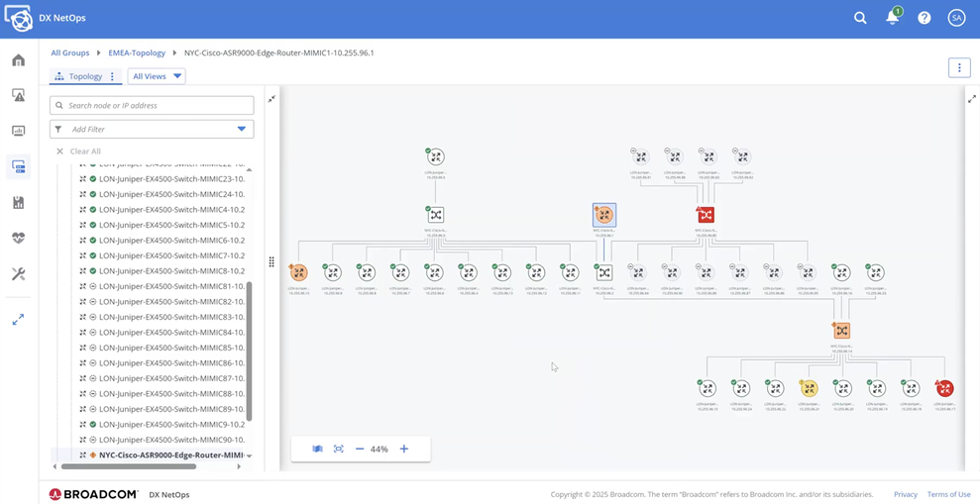Expand the left navigation with arrows icon
Screen dimensions: 980x504
click(x=18, y=320)
